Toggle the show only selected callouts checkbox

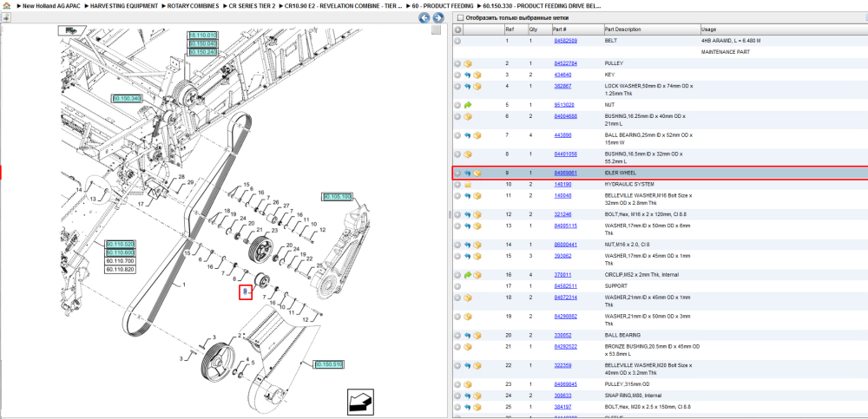pos(459,17)
